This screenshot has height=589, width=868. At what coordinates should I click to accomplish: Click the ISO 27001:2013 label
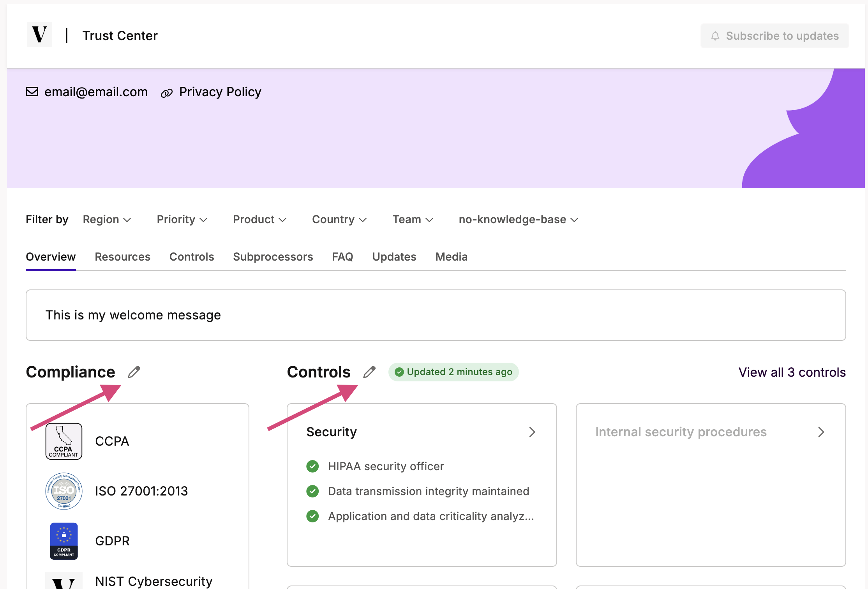[141, 491]
